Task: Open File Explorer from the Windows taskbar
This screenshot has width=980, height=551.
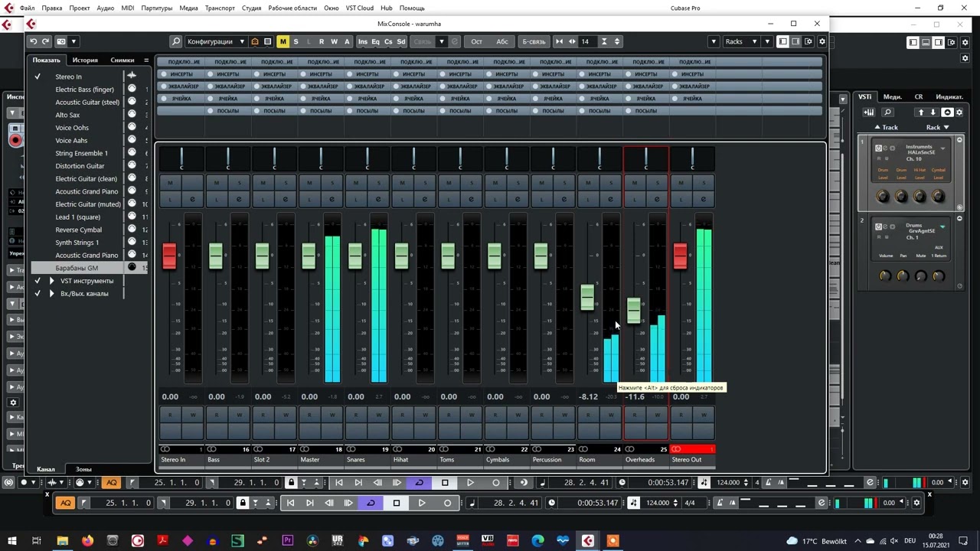Action: point(62,541)
